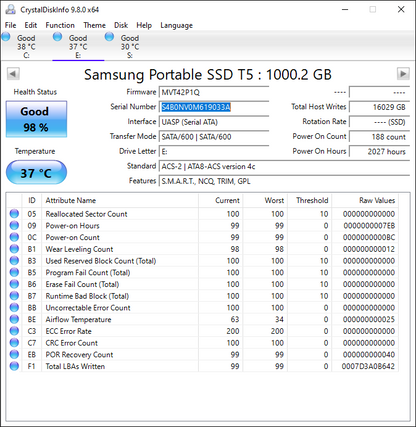This screenshot has width=416, height=427.
Task: Click the Transfer Mode field
Action: click(214, 137)
